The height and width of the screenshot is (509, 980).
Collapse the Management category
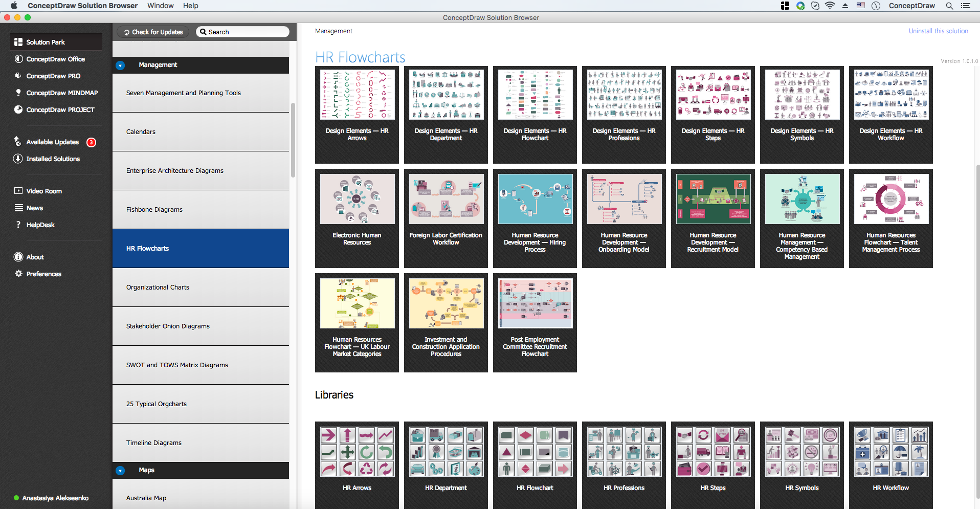(x=120, y=65)
